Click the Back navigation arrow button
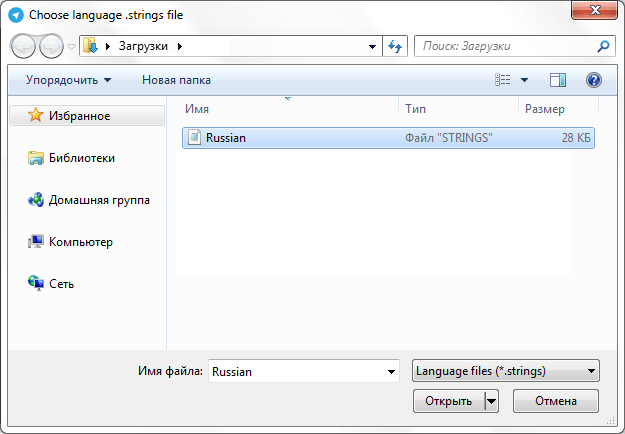This screenshot has height=434, width=625. click(24, 46)
